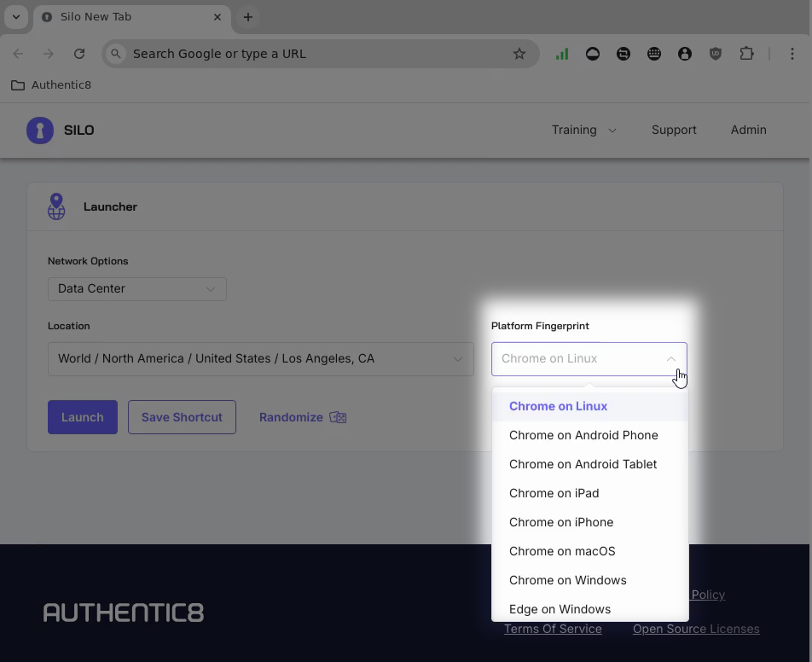Open the green signal bars extension

click(562, 54)
